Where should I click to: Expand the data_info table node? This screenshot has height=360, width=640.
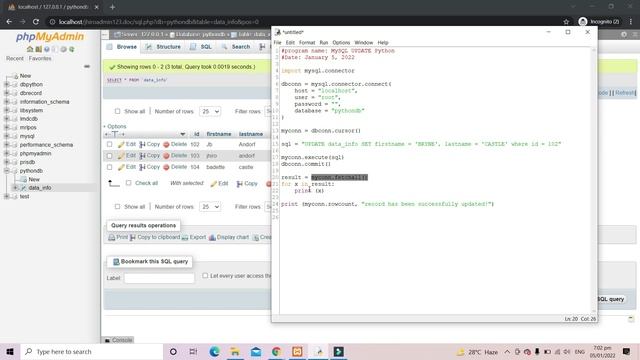pyautogui.click(x=15, y=188)
